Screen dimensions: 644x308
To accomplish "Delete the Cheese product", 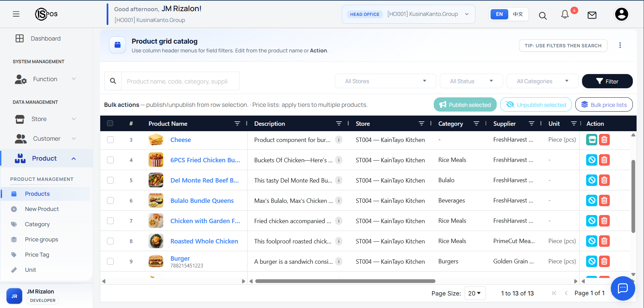I will click(x=604, y=140).
